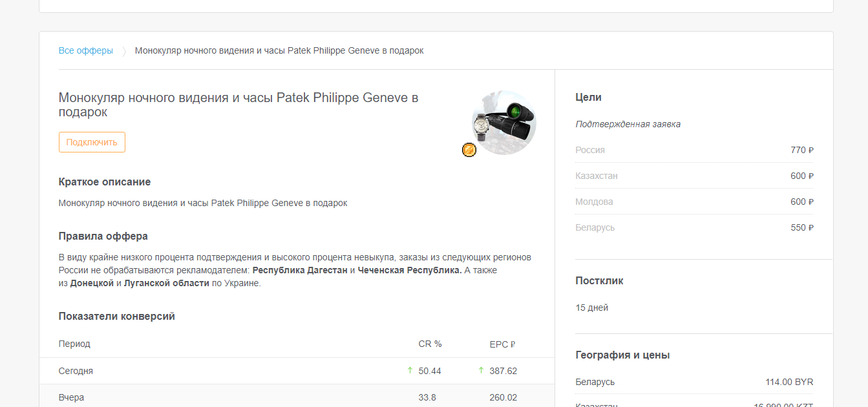Image resolution: width=868 pixels, height=407 pixels.
Task: Click the offer title in the breadcrumb
Action: [x=279, y=50]
